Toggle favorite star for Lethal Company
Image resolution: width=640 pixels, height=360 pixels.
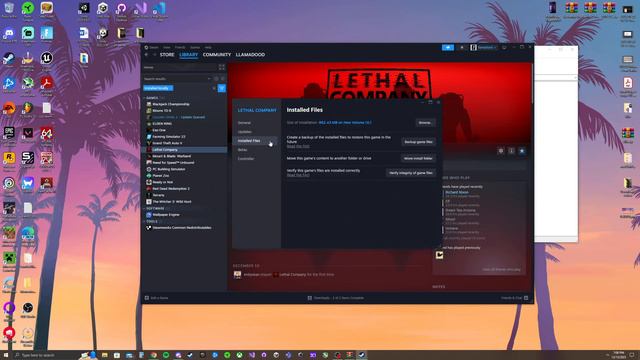tap(522, 151)
